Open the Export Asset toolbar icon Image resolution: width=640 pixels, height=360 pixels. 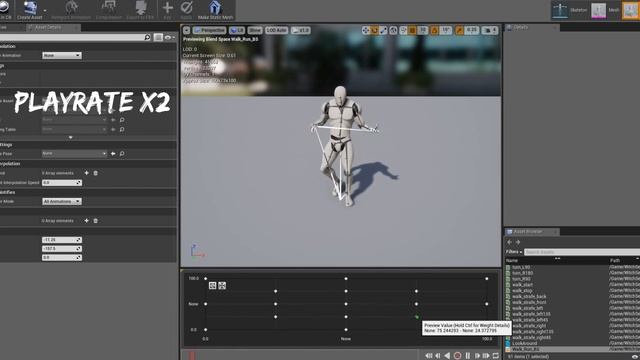[x=140, y=10]
